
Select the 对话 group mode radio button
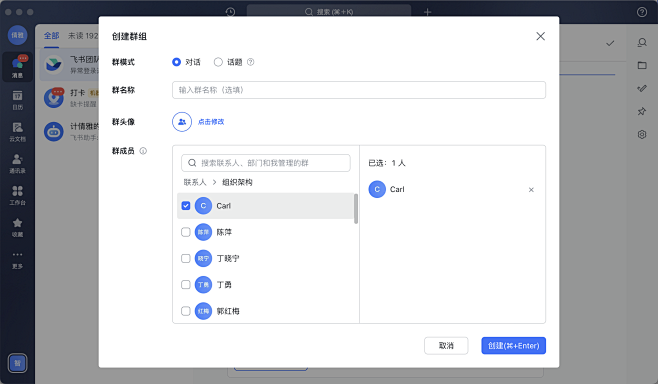click(x=176, y=62)
